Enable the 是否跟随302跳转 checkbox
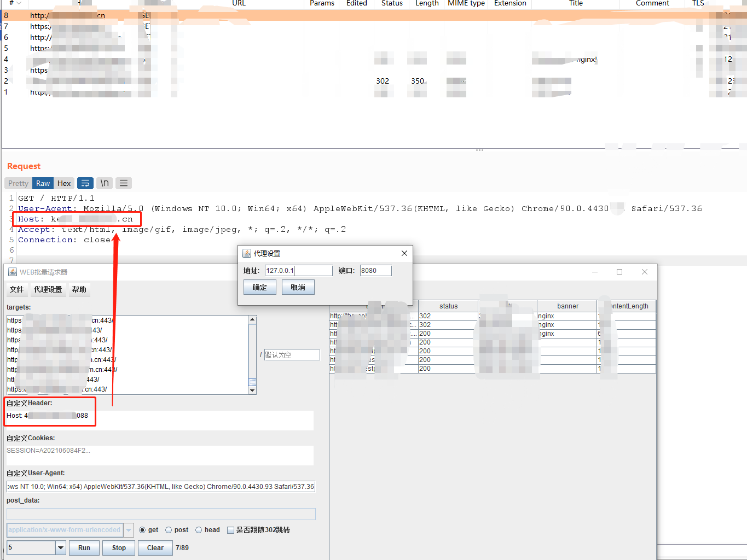The width and height of the screenshot is (747, 560). (x=230, y=529)
